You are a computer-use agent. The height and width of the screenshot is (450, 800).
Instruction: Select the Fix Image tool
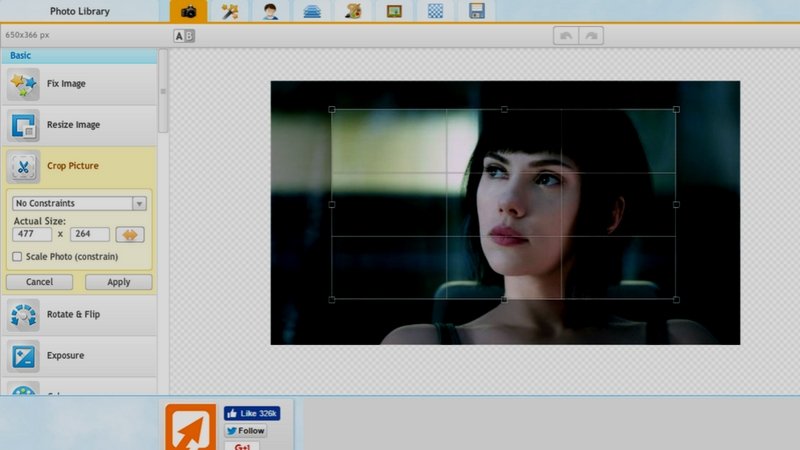[79, 84]
